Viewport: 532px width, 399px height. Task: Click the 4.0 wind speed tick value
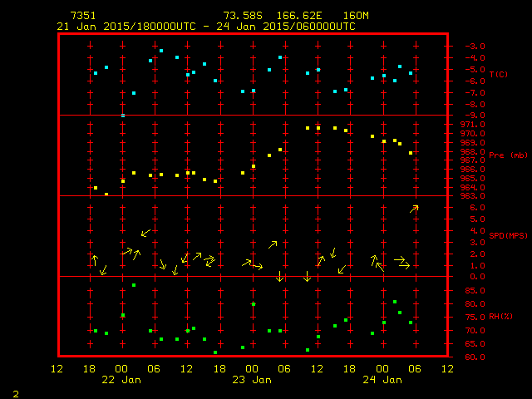[477, 231]
